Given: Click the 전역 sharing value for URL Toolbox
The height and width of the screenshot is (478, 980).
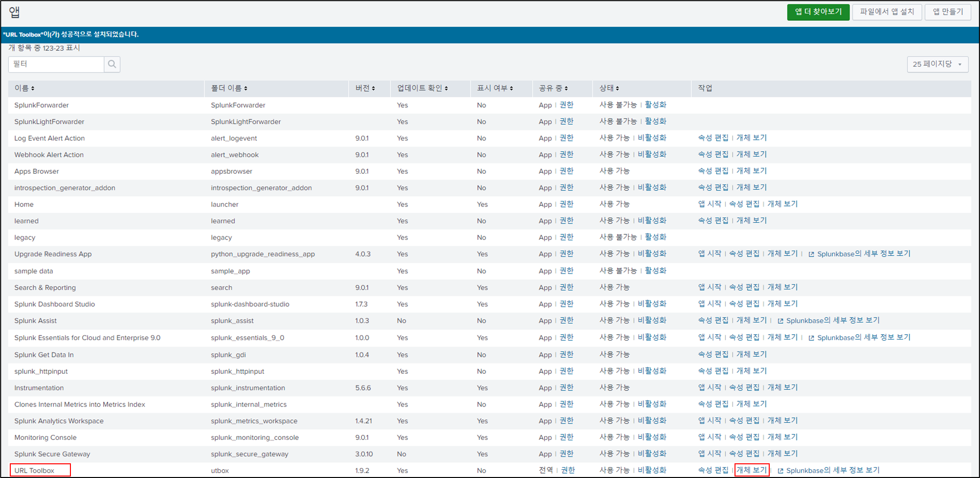Looking at the screenshot, I should (x=546, y=470).
